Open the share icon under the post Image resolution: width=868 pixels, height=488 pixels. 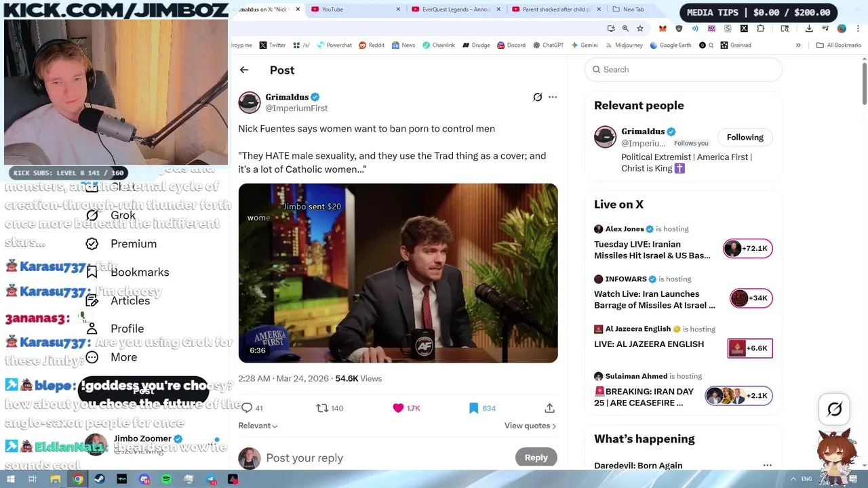coord(549,408)
